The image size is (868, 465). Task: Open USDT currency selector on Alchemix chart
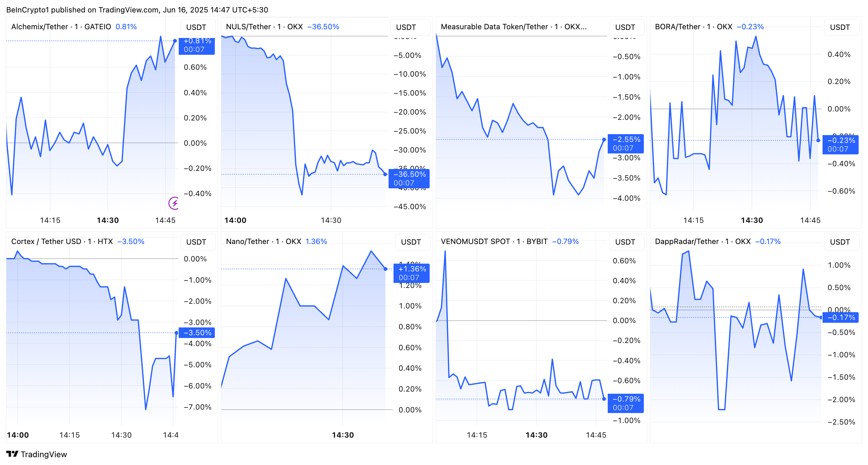click(x=196, y=27)
